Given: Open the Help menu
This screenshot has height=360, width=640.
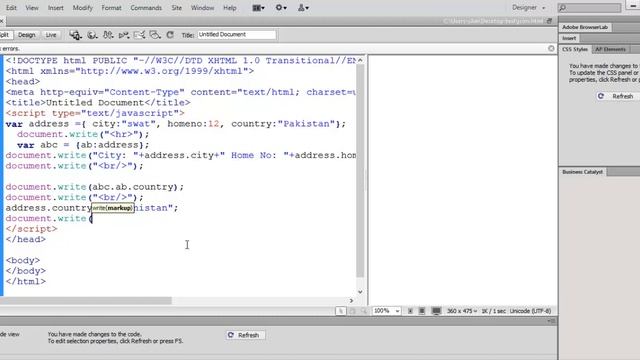Looking at the screenshot, I should point(230,8).
